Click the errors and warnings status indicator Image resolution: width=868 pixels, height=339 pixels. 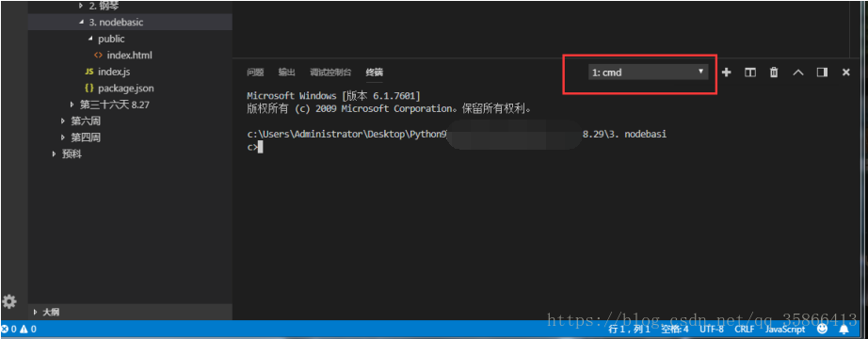click(18, 329)
